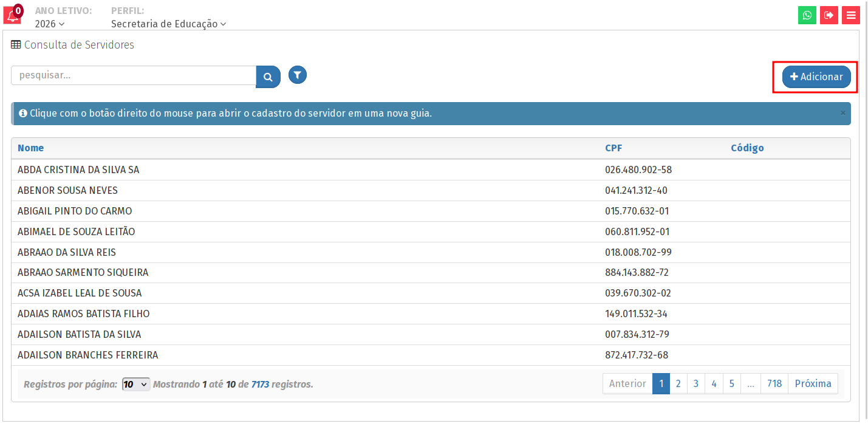Go to page 2 of results

678,383
